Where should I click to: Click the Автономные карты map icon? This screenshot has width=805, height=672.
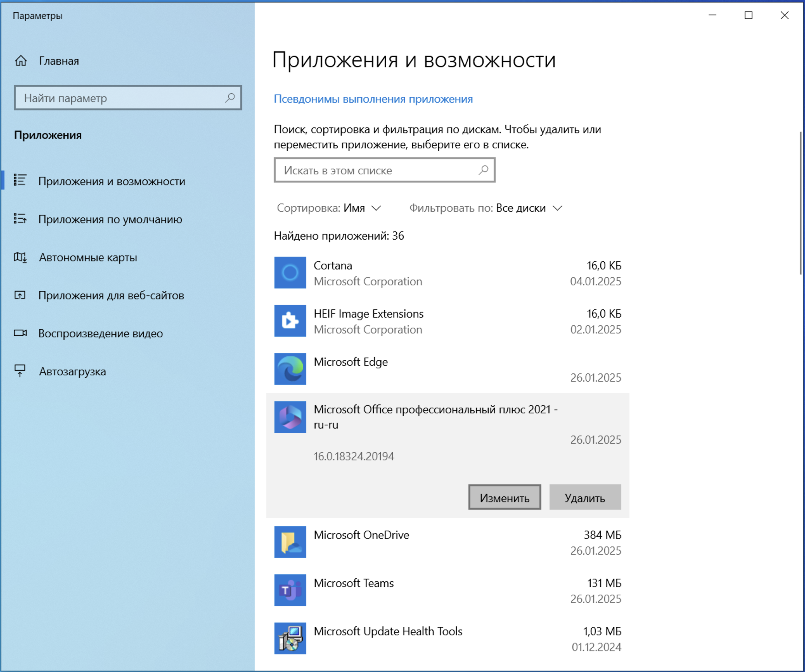pos(20,257)
